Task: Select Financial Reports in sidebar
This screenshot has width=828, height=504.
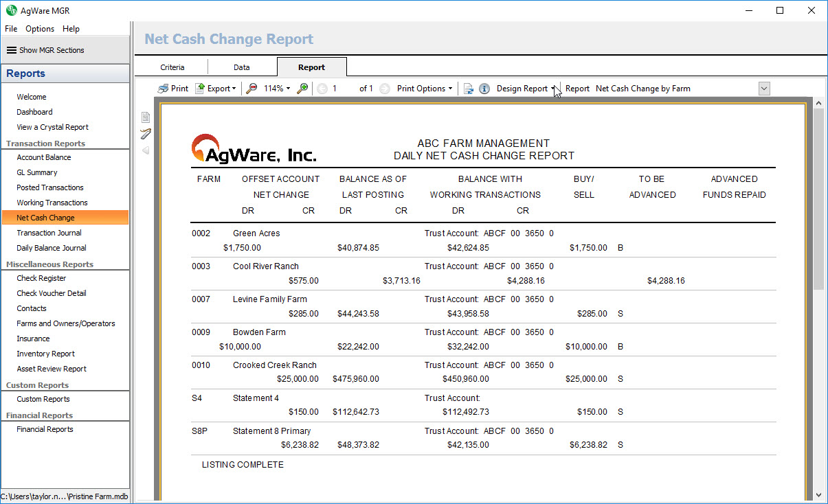Action: [45, 429]
